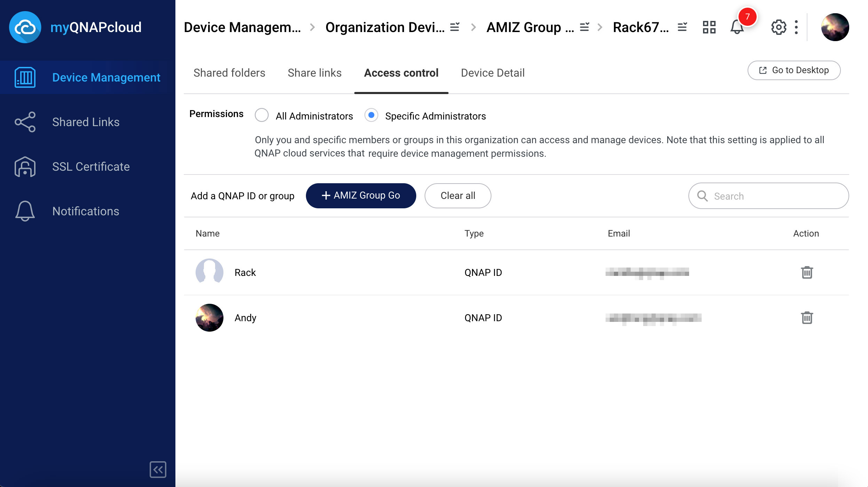Select the All Administrators permission
Viewport: 868px width, 487px height.
tap(262, 115)
